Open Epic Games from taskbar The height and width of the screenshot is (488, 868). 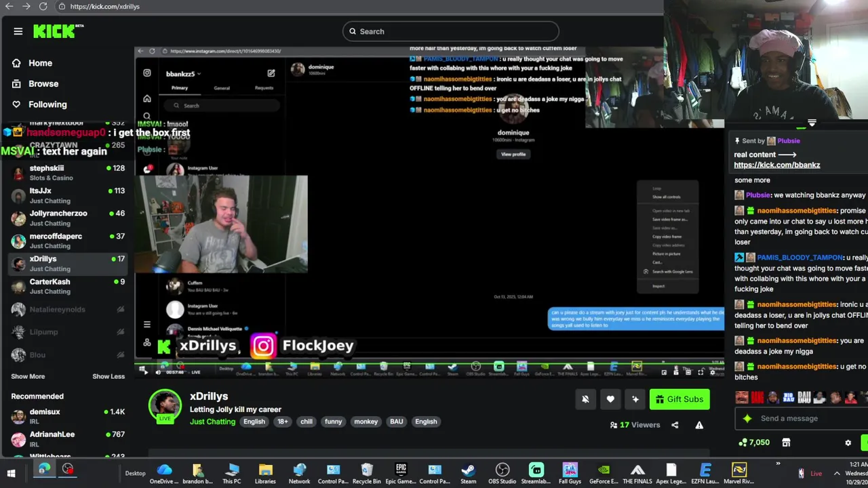pyautogui.click(x=401, y=473)
